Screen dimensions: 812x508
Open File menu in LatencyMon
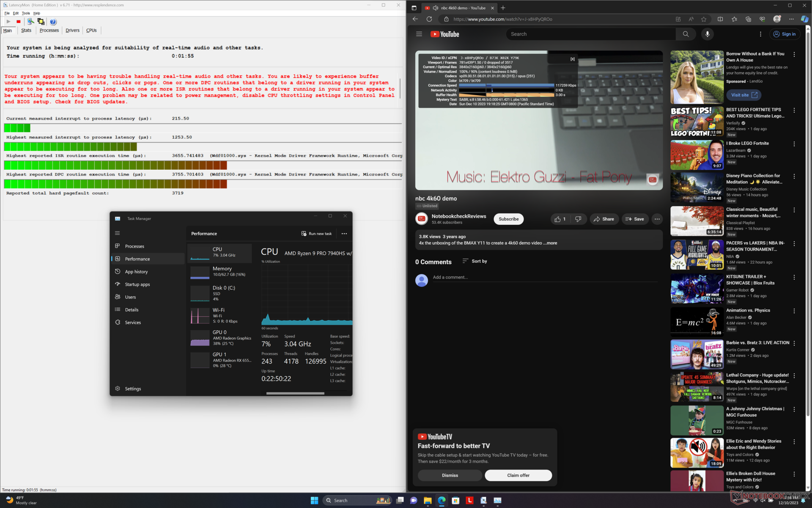pos(7,13)
